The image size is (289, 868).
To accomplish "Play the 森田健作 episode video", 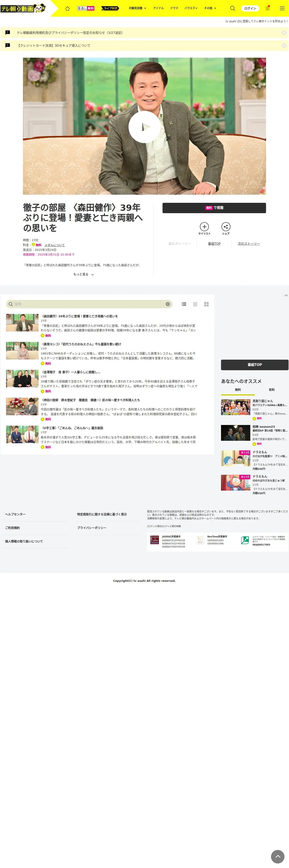I will 144,127.
